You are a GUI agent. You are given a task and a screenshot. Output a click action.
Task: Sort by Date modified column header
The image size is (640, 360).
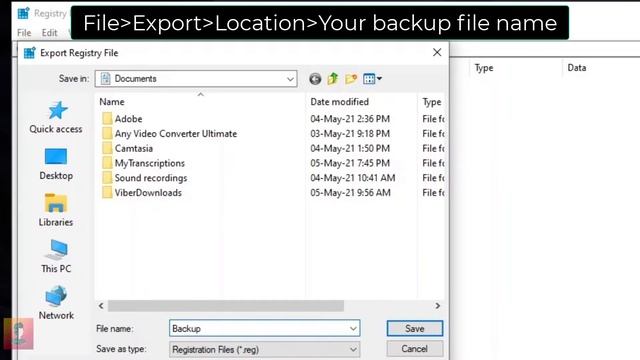tap(339, 102)
